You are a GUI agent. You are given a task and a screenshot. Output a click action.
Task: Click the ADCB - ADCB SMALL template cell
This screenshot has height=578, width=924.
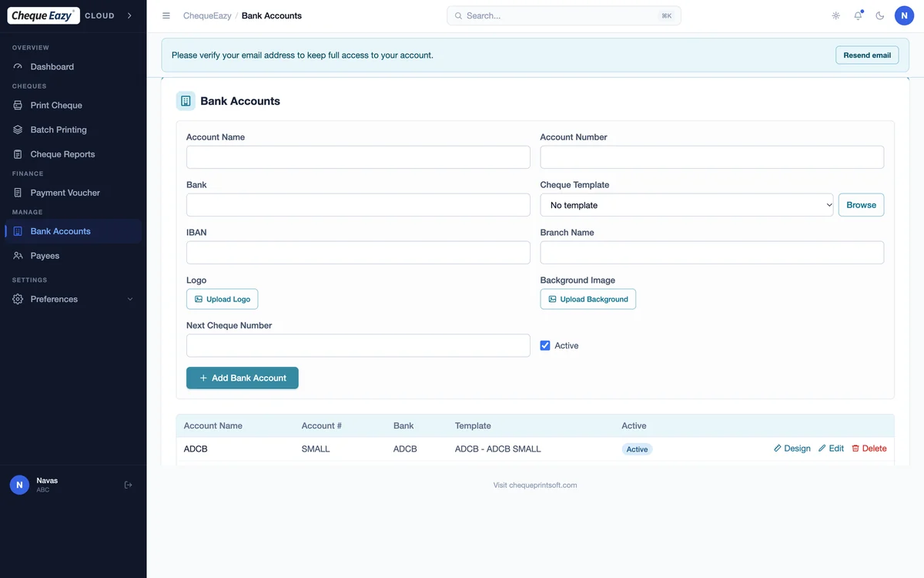point(498,449)
